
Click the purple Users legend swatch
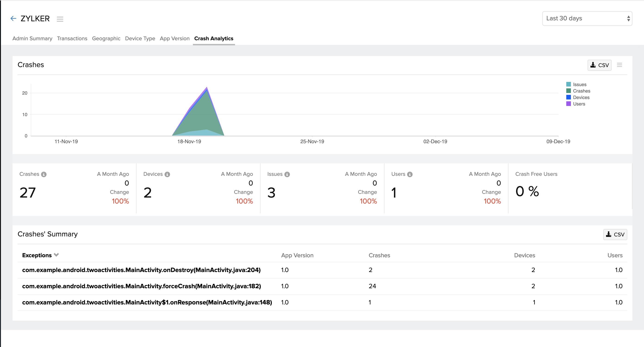(568, 104)
